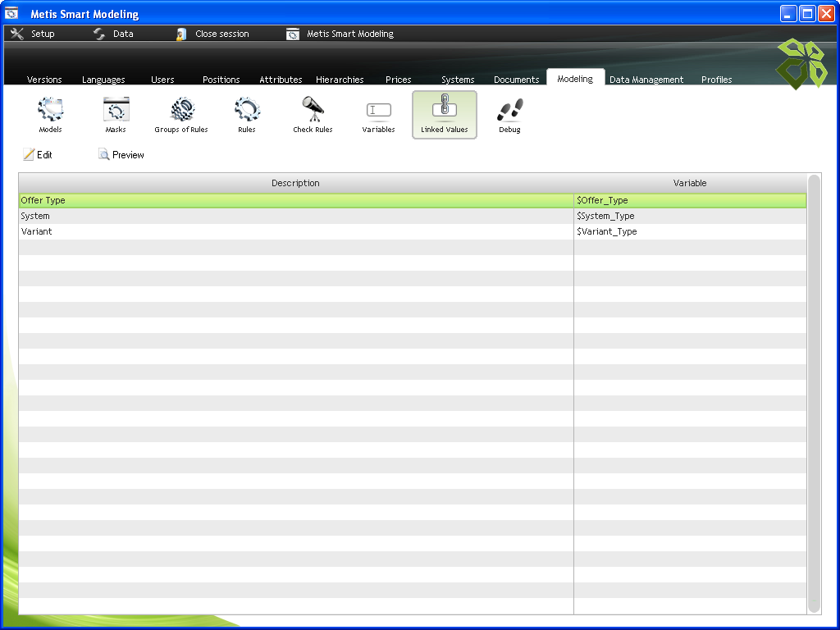This screenshot has width=840, height=630.
Task: Open Groups of Rules
Action: (182, 110)
